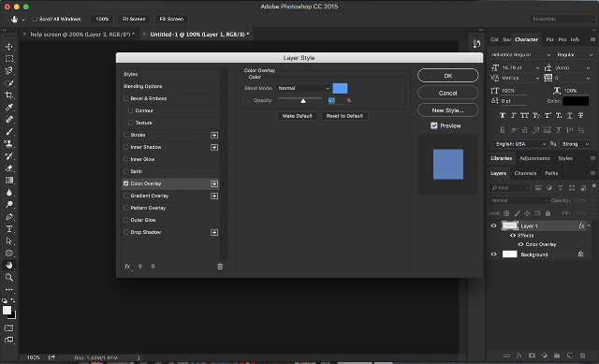Switch to the Channels tab

pos(525,173)
